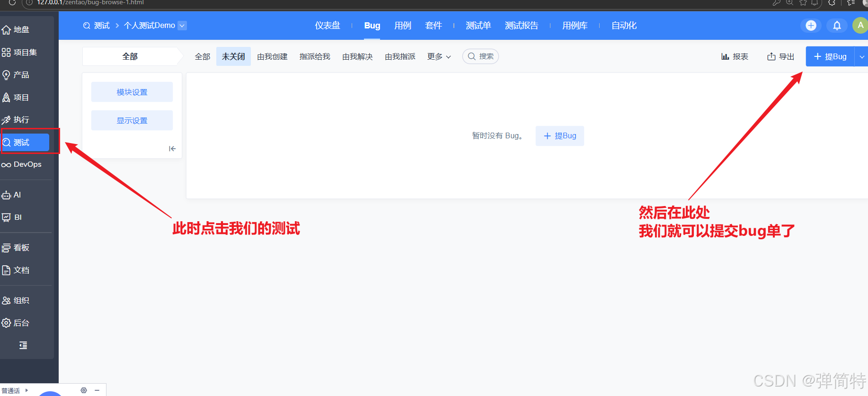Open 模块设置 module settings
Screen dimensions: 868x396
point(132,92)
